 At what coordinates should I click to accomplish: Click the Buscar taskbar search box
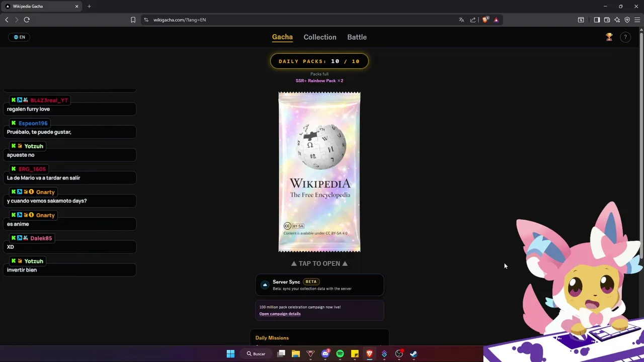point(256,354)
